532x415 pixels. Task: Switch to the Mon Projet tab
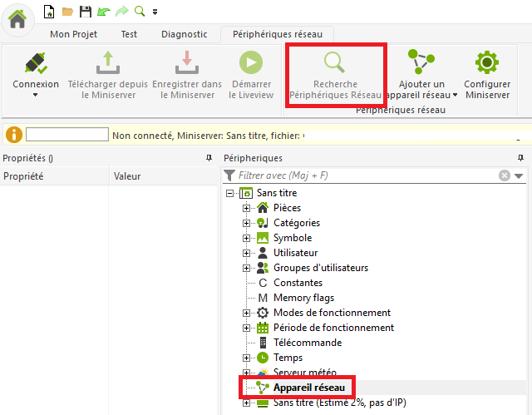pos(73,34)
